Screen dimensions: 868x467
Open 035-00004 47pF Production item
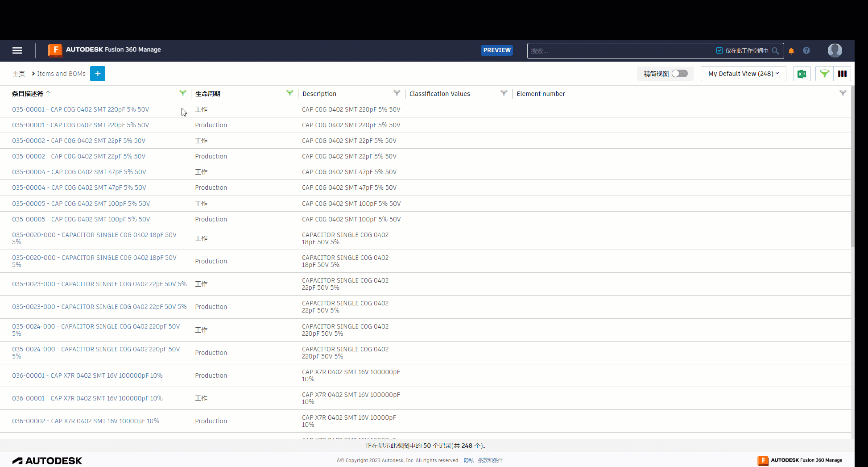tap(79, 188)
